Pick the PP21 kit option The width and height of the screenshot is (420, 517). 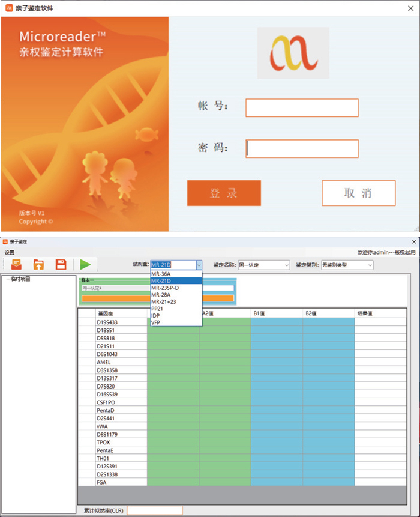tap(157, 309)
